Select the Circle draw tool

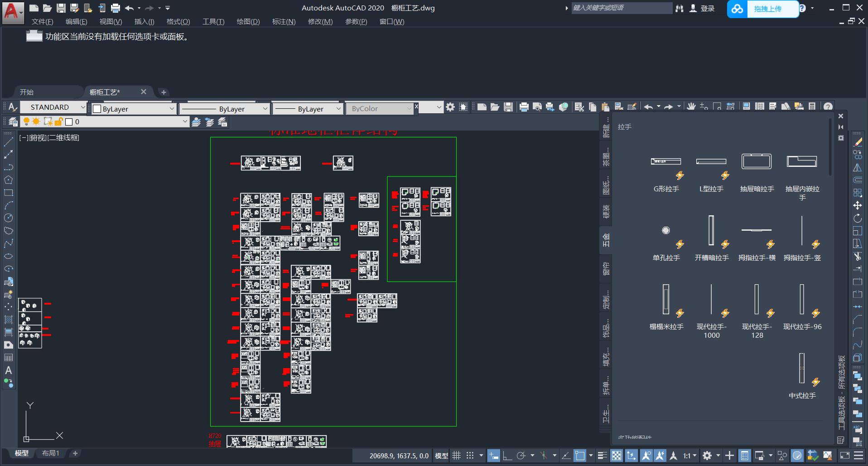[x=8, y=218]
